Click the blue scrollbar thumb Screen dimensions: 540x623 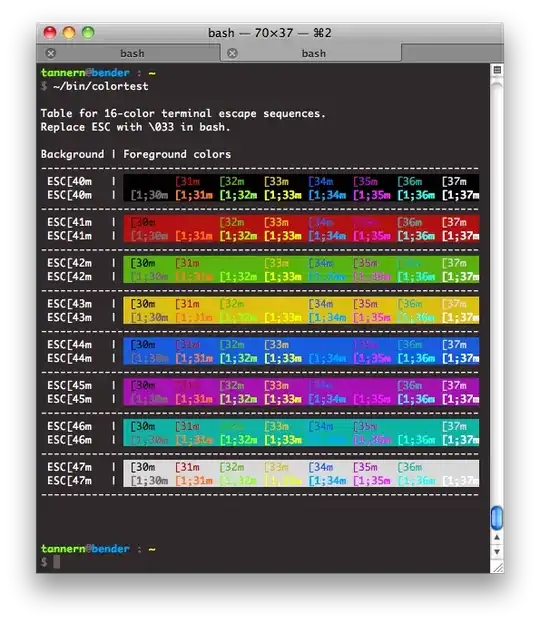coord(497,517)
